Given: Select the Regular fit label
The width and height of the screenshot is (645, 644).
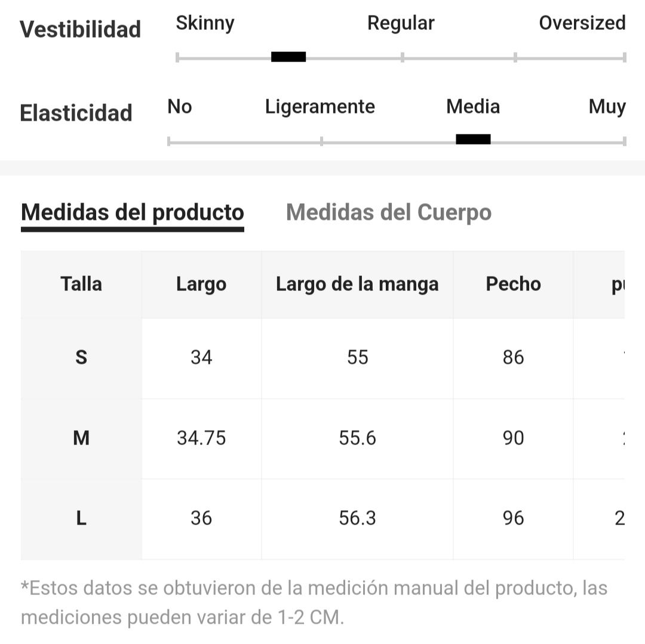Looking at the screenshot, I should click(401, 23).
